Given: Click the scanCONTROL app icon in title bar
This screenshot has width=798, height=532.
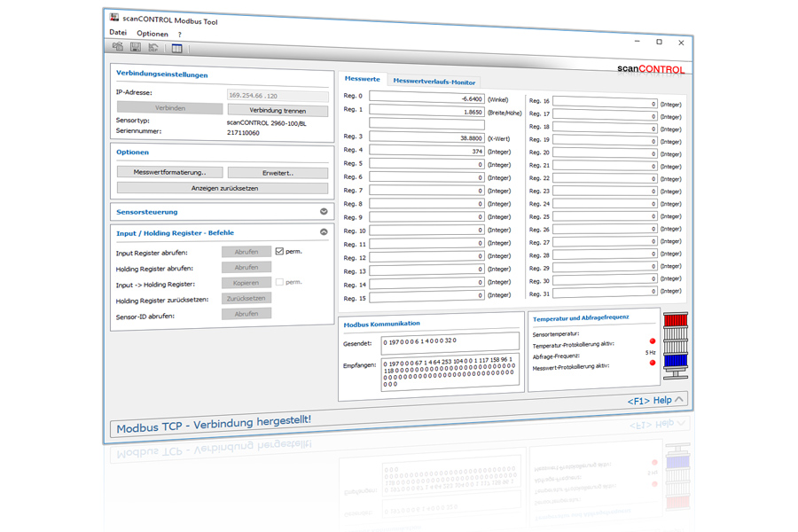Looking at the screenshot, I should click(114, 18).
